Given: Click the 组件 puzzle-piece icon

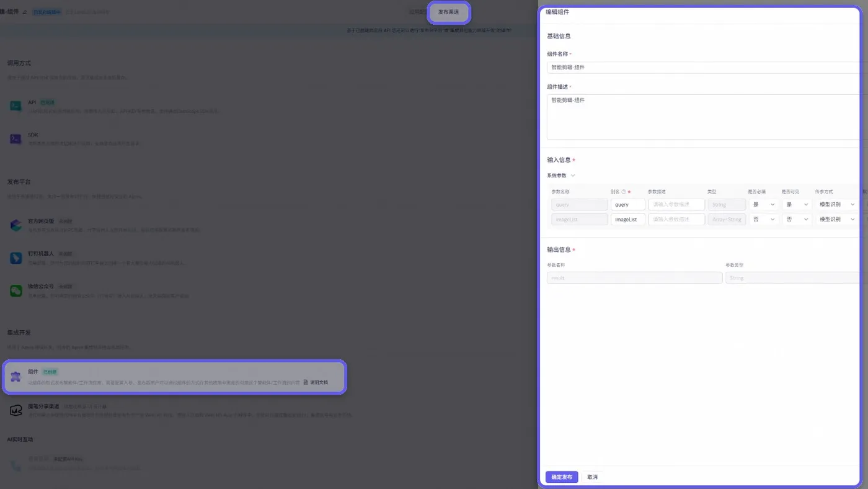Looking at the screenshot, I should (x=15, y=376).
